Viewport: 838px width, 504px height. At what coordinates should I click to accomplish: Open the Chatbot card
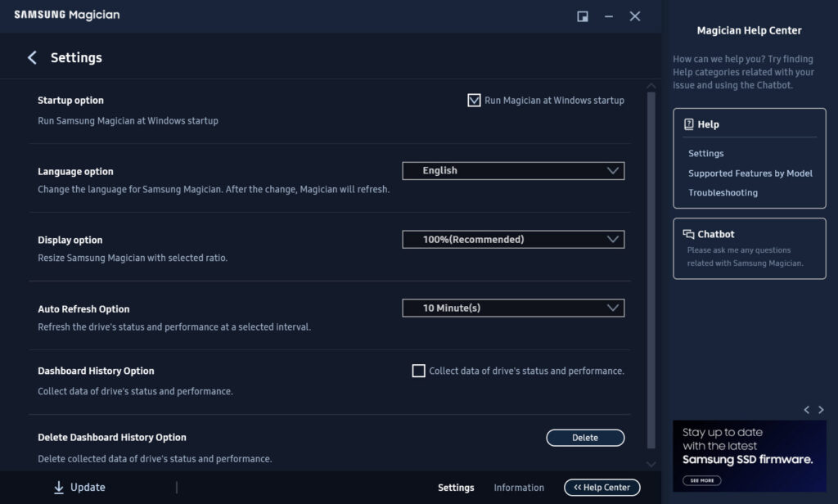[750, 249]
